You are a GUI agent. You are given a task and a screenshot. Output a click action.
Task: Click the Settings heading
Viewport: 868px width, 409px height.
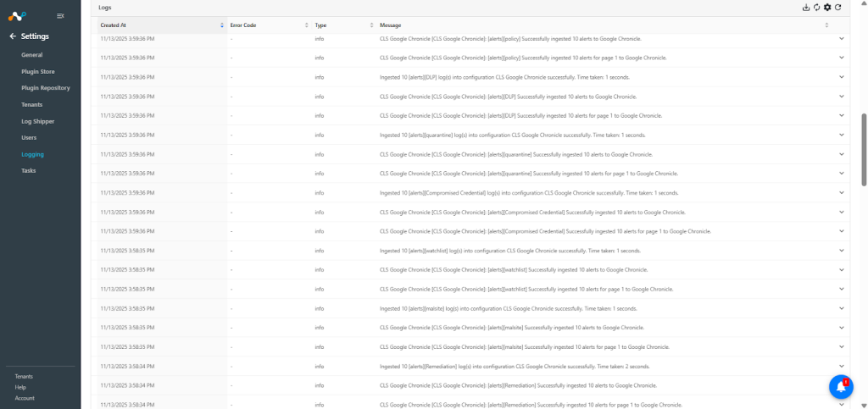[x=35, y=36]
